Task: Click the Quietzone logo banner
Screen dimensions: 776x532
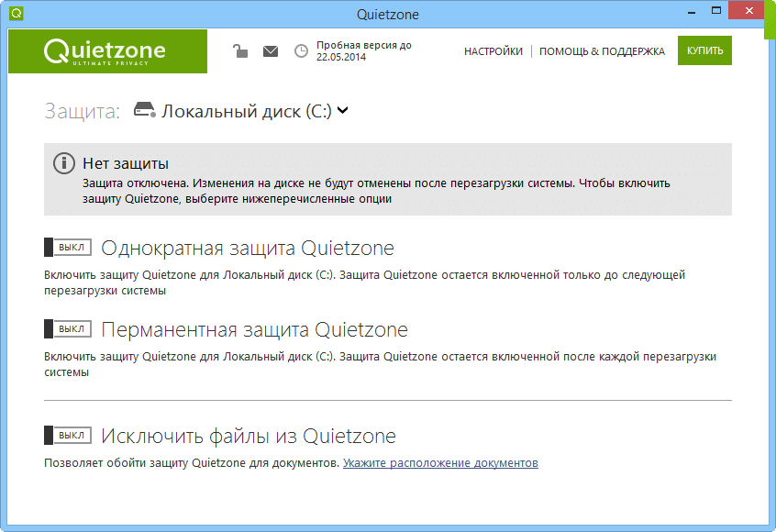Action: (x=108, y=51)
